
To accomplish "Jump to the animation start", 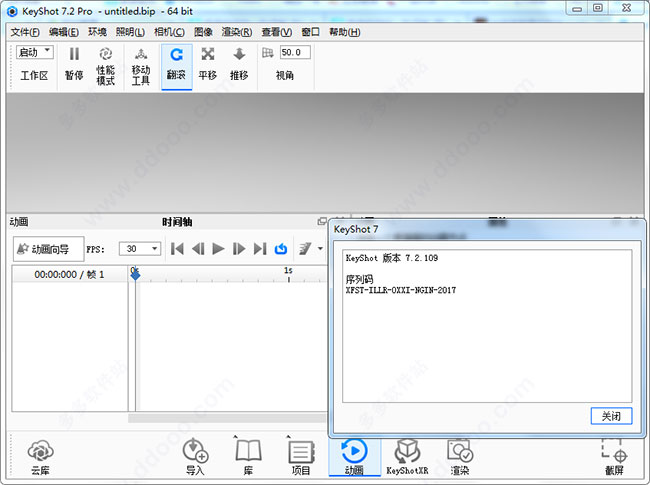I will coord(177,249).
